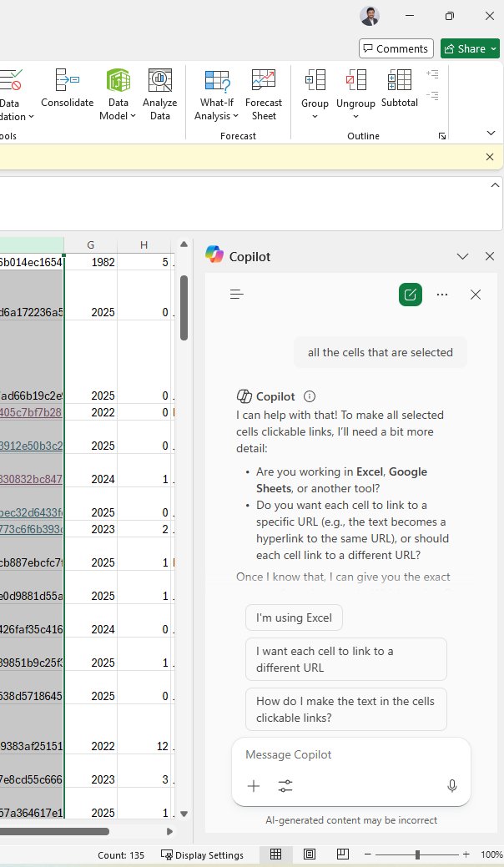This screenshot has width=504, height=867.
Task: Expand the Ungroup dropdown arrow
Action: [355, 117]
